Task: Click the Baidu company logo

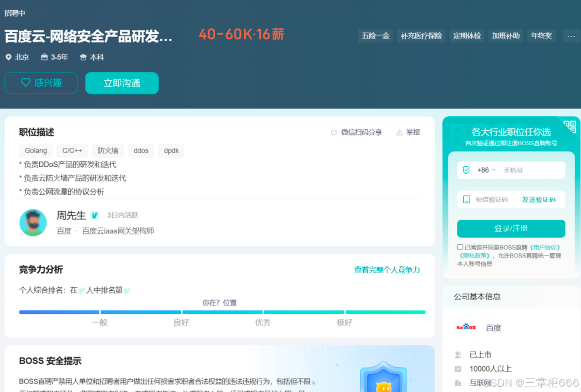Action: (x=466, y=327)
